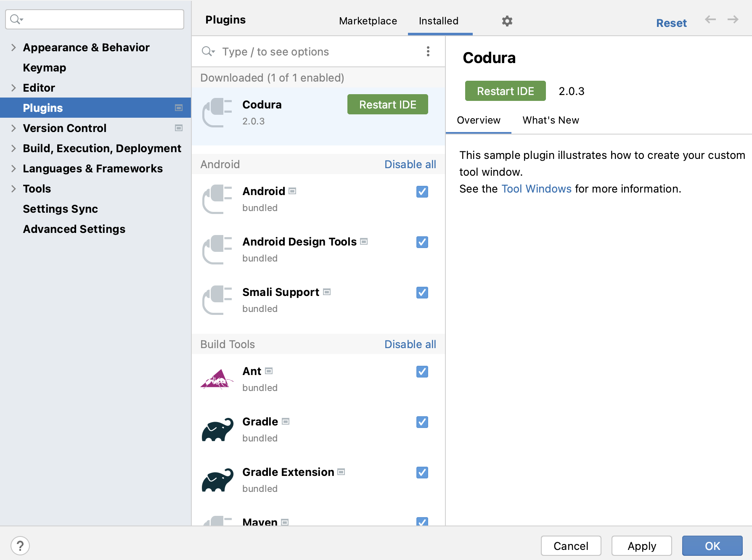The width and height of the screenshot is (752, 560).
Task: Click the Reset link
Action: (671, 23)
